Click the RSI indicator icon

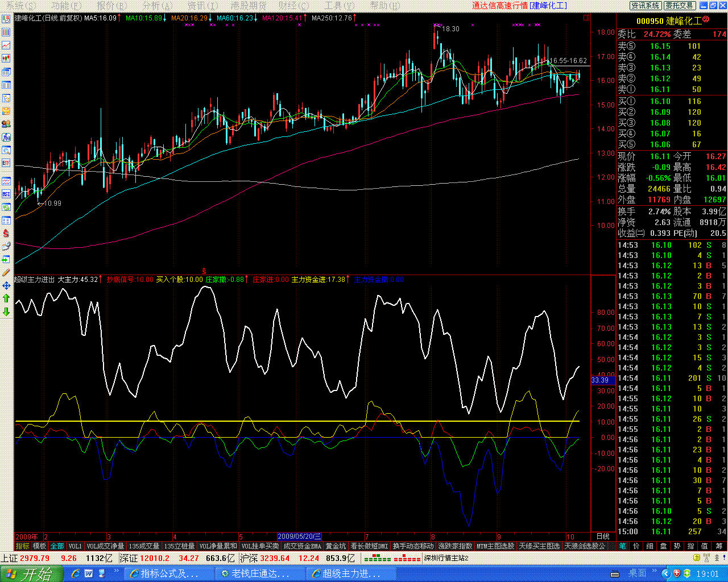[x=6, y=194]
